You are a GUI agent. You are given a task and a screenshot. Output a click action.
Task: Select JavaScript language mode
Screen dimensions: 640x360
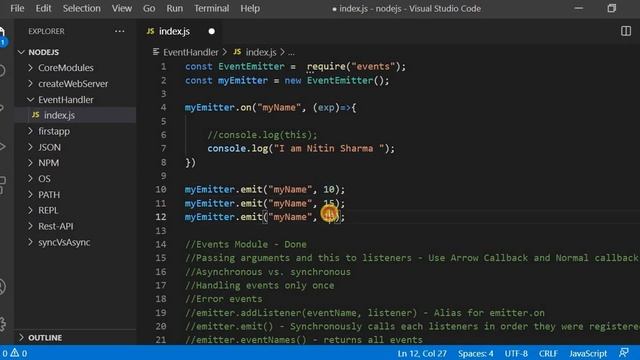[588, 353]
